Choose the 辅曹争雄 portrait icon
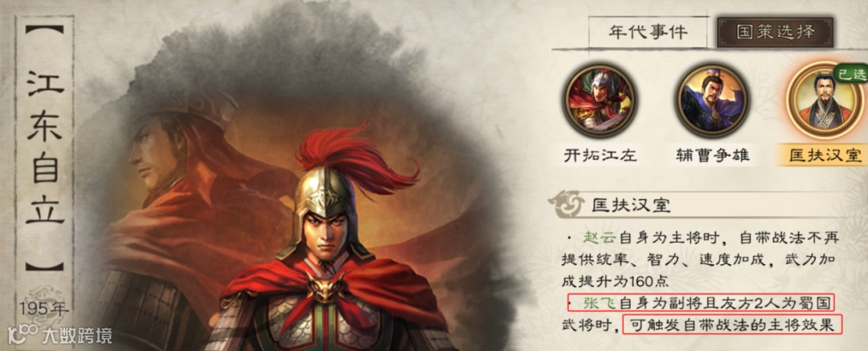This screenshot has height=351, width=868. pyautogui.click(x=712, y=100)
